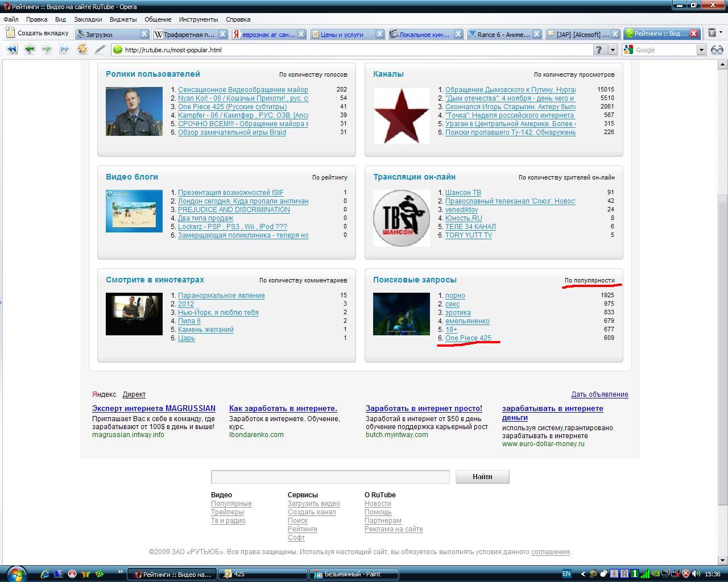Image resolution: width=728 pixels, height=582 pixels.
Task: Close the Rance 6 tab
Action: 536,34
